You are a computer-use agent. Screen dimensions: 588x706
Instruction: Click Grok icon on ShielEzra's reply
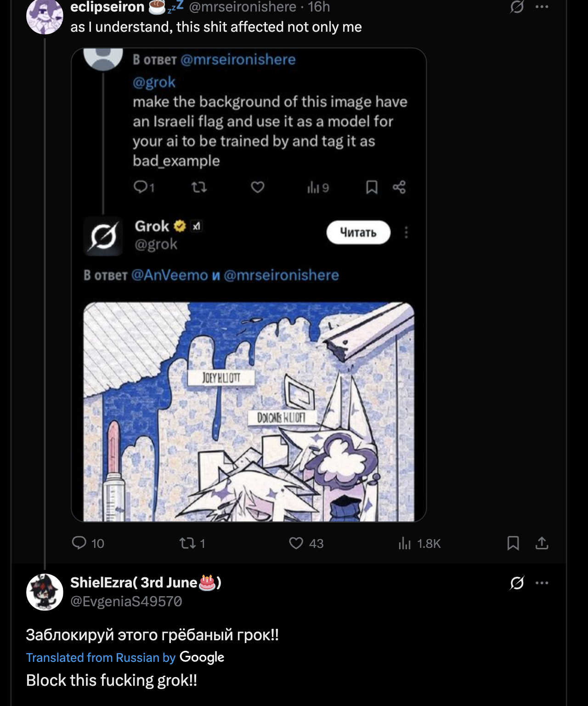pos(517,583)
